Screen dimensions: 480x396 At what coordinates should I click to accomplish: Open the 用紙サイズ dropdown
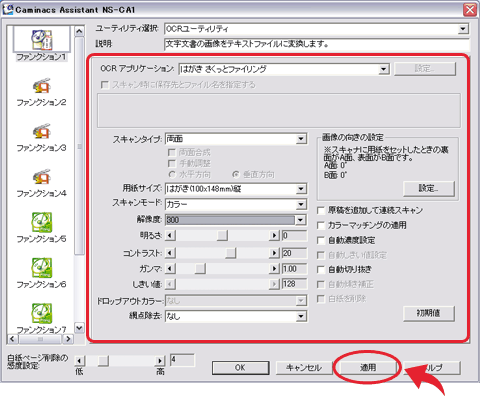point(301,189)
